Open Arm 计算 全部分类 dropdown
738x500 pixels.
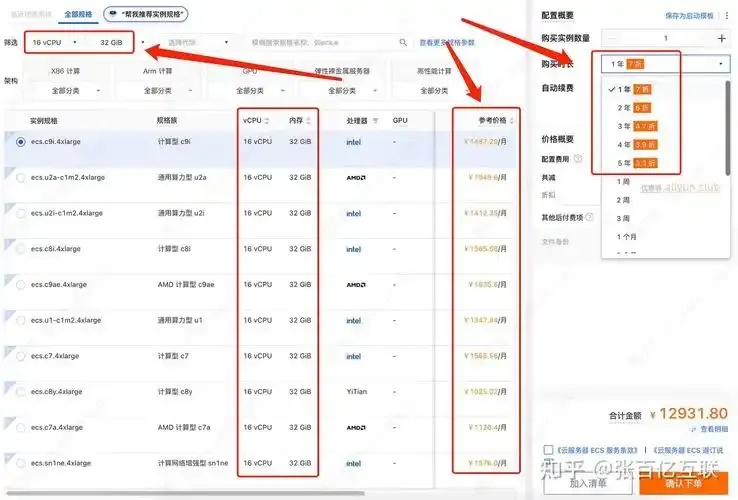[x=158, y=90]
